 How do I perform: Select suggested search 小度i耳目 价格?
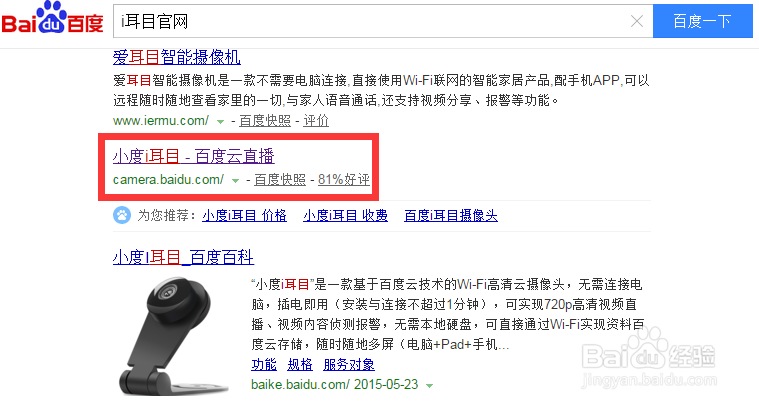coord(244,215)
